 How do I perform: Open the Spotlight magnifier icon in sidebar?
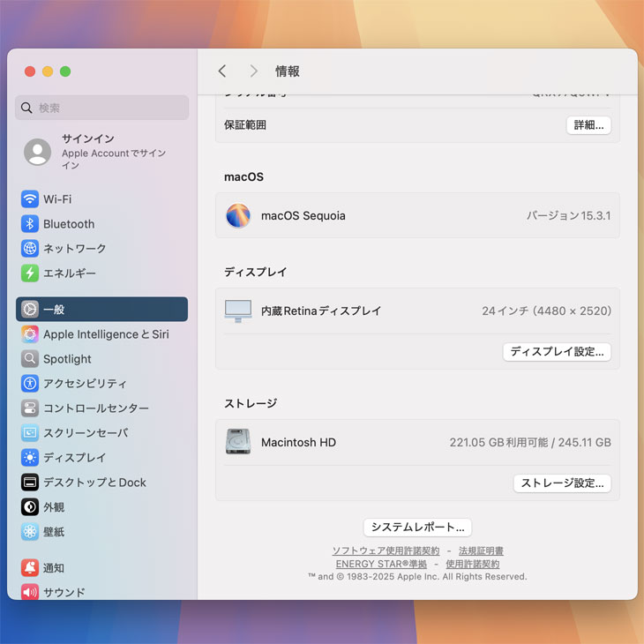point(30,359)
